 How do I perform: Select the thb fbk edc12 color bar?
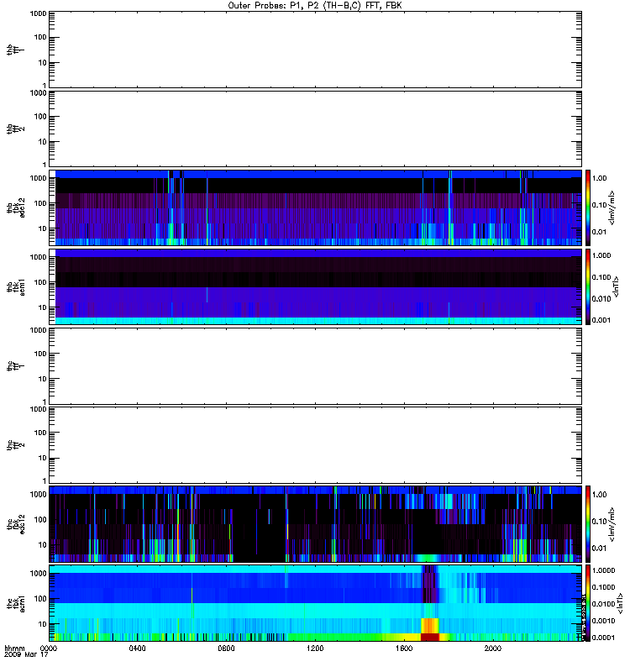588,207
